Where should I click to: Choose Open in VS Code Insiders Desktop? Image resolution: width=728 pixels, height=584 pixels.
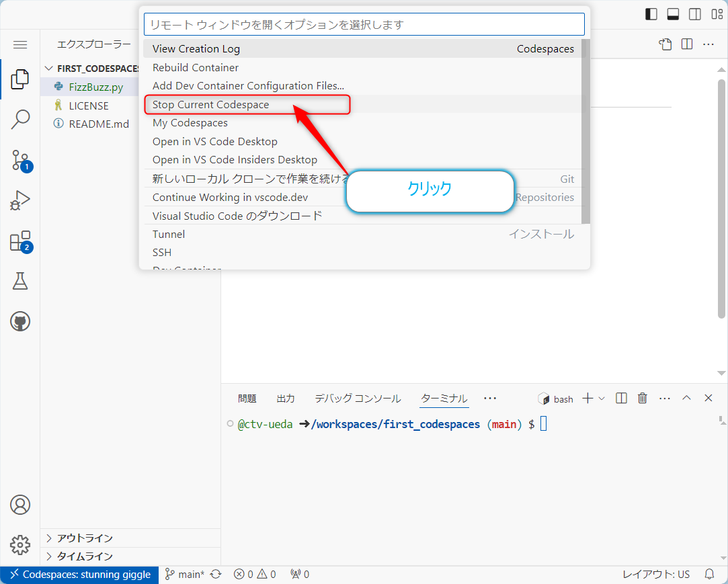(x=362, y=160)
